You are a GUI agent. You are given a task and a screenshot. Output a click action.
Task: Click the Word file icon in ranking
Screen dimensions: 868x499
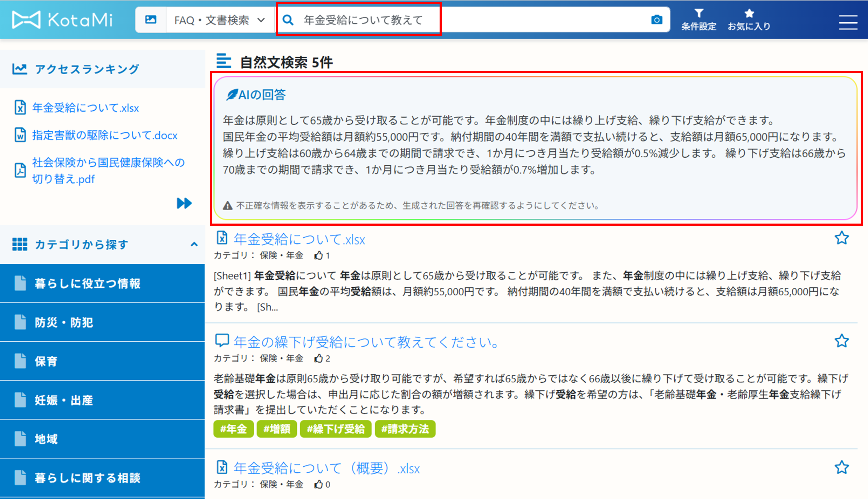pyautogui.click(x=20, y=135)
